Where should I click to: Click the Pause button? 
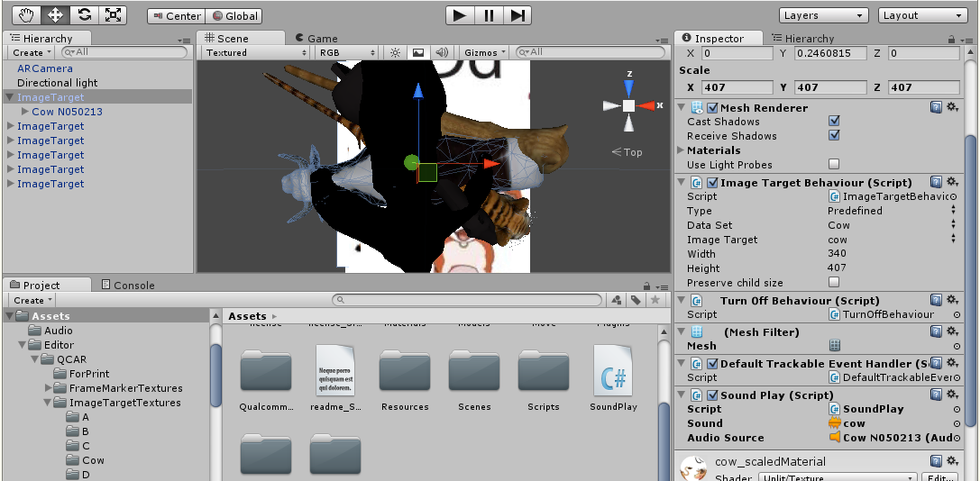point(489,15)
